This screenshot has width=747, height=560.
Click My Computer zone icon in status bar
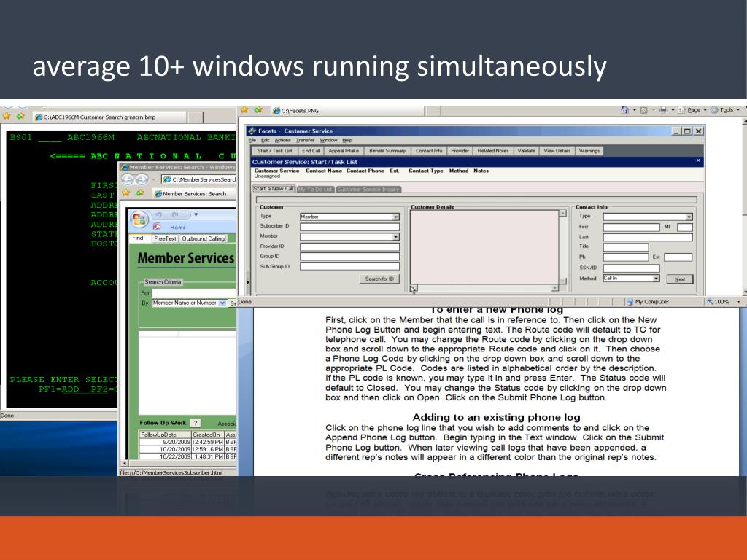[x=630, y=302]
